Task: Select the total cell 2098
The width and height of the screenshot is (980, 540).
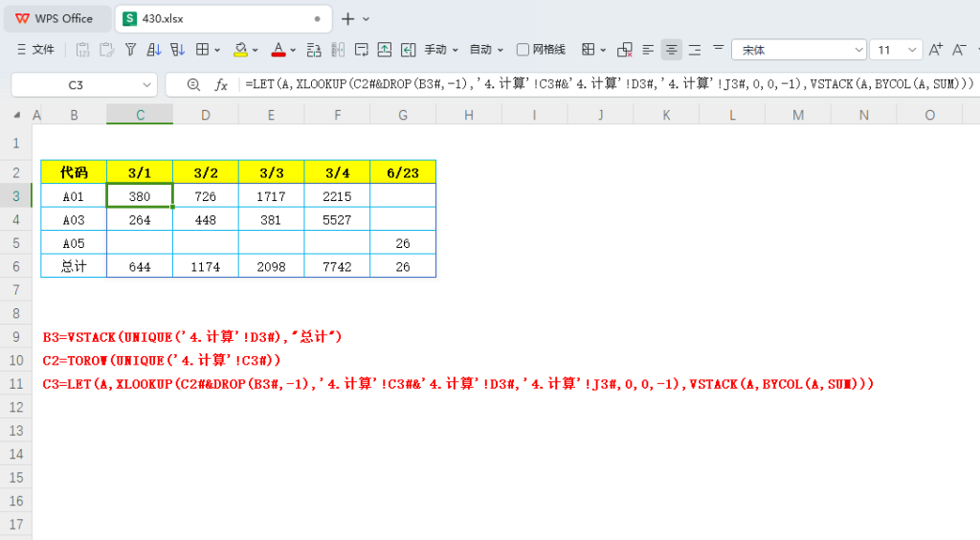Action: point(271,266)
